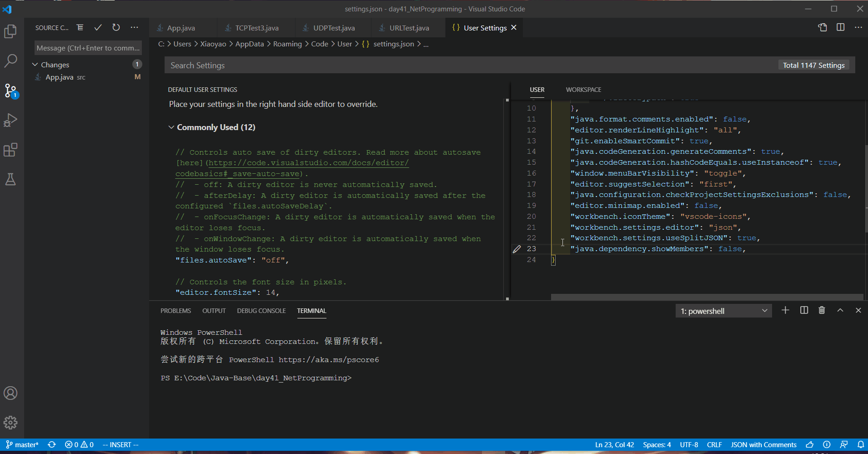Click the master branch in status bar
The height and width of the screenshot is (454, 868).
tap(22, 444)
